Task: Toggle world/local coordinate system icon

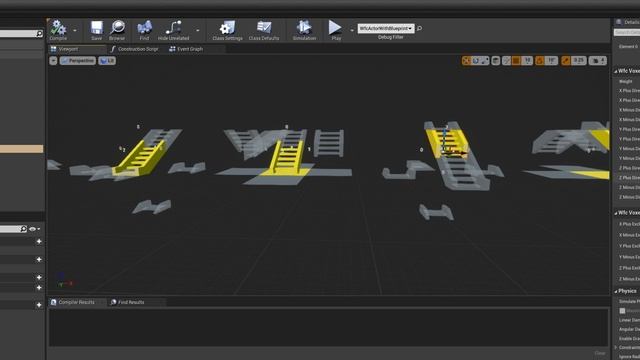Action: 496,61
